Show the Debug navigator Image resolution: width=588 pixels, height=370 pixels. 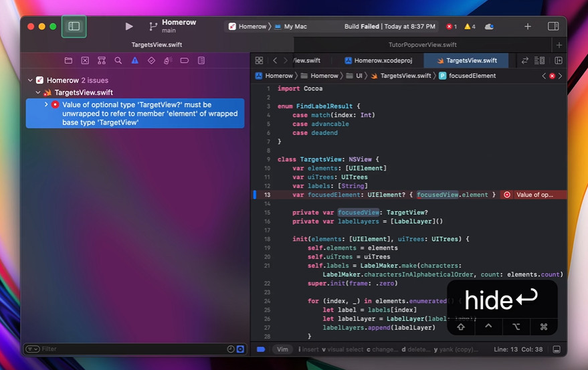point(168,60)
